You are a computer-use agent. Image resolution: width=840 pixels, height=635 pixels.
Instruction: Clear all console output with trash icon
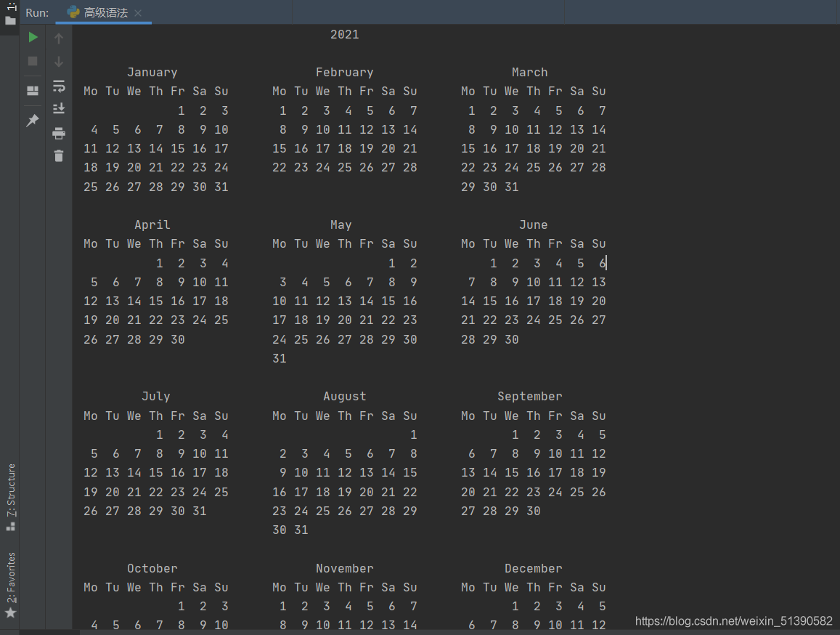coord(59,155)
